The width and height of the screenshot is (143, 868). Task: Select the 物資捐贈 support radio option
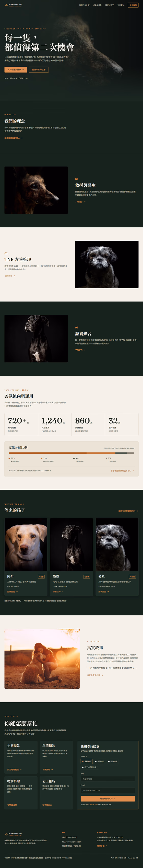[113, 762]
